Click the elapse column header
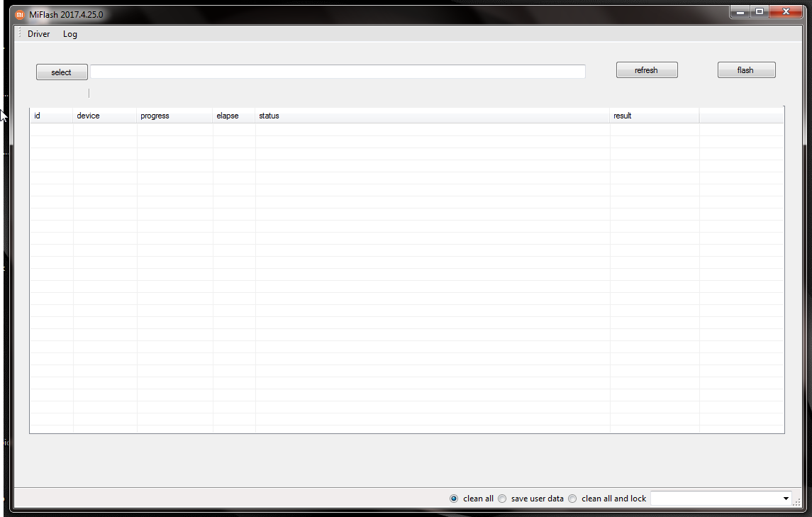Viewport: 812px width, 517px height. pyautogui.click(x=233, y=116)
